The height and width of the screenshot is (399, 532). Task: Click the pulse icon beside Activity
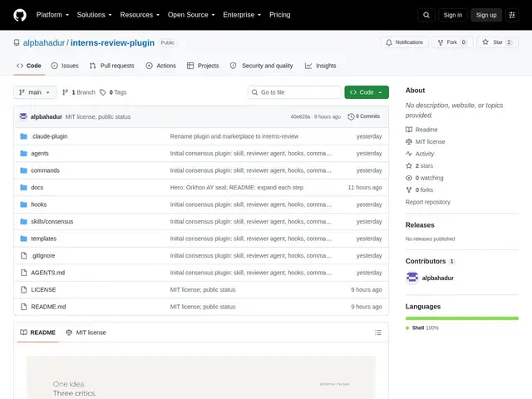(x=409, y=154)
